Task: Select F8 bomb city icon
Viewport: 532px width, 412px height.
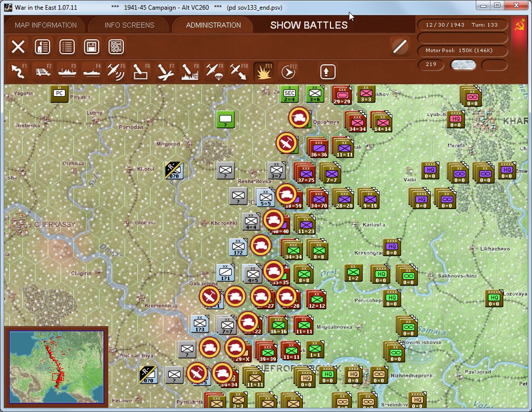Action: tap(190, 72)
